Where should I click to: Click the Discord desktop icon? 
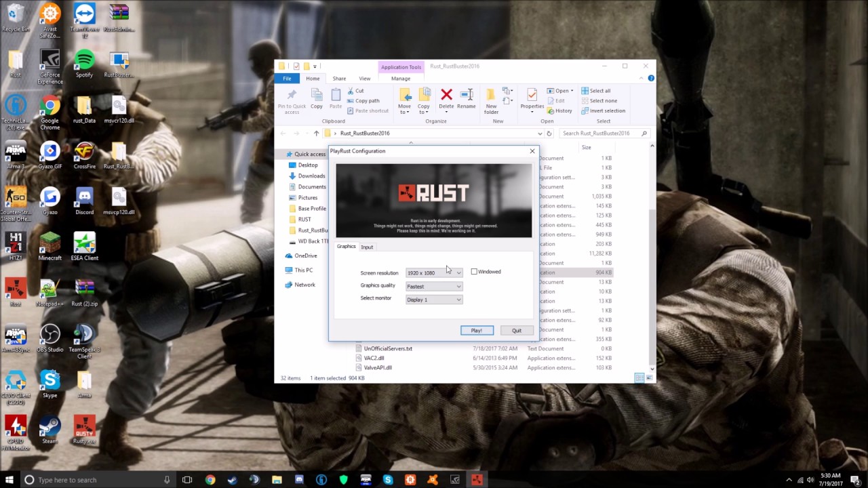[84, 201]
